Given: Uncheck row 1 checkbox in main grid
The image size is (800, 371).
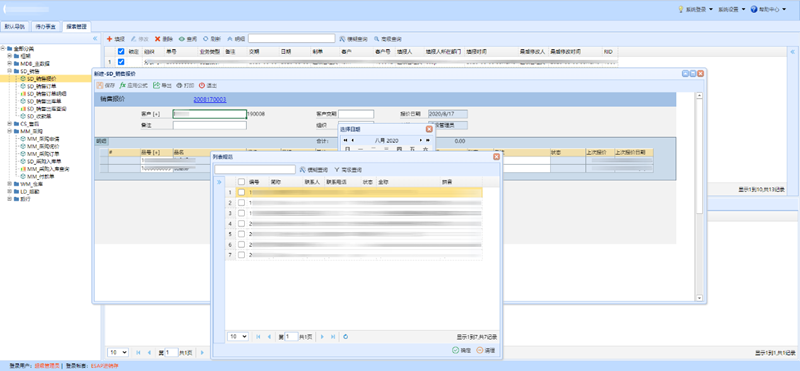Looking at the screenshot, I should (x=121, y=62).
